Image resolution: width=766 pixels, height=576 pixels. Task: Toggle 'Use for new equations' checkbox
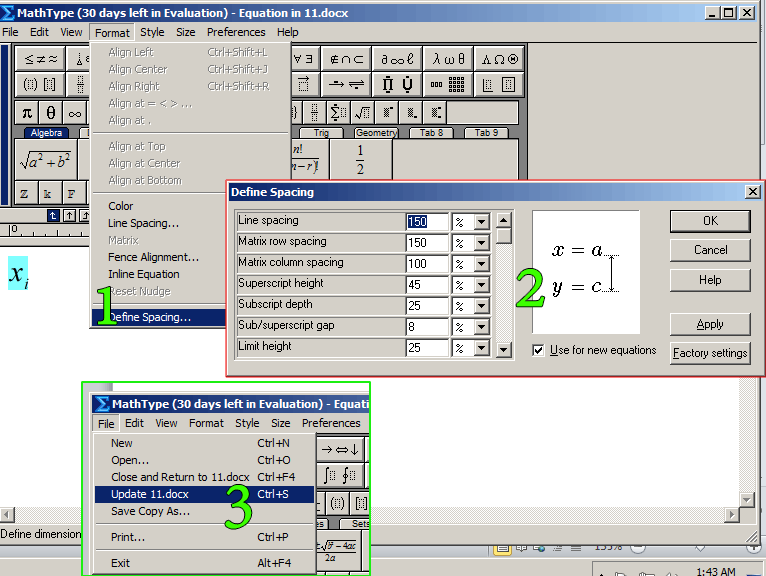[539, 350]
